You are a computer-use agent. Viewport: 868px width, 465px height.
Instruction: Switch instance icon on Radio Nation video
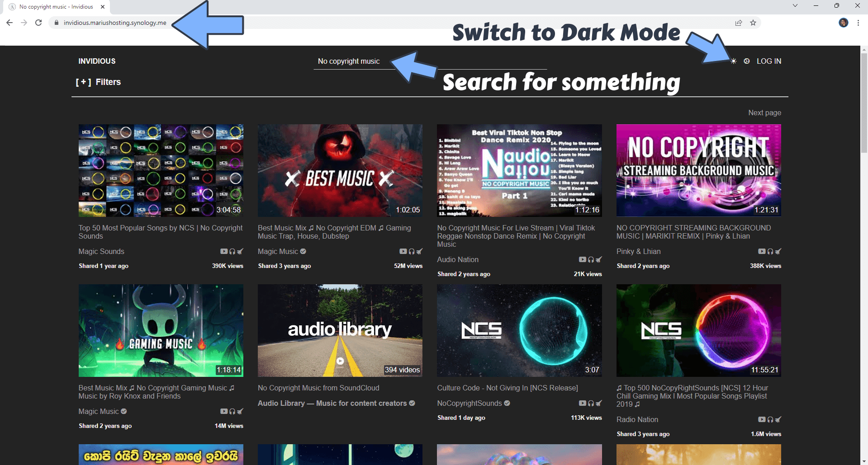click(778, 420)
